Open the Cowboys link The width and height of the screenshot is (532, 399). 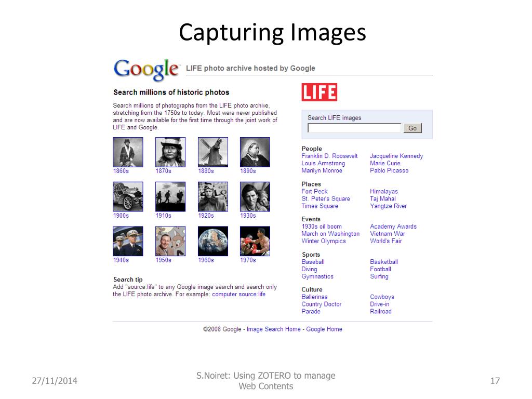pos(382,297)
